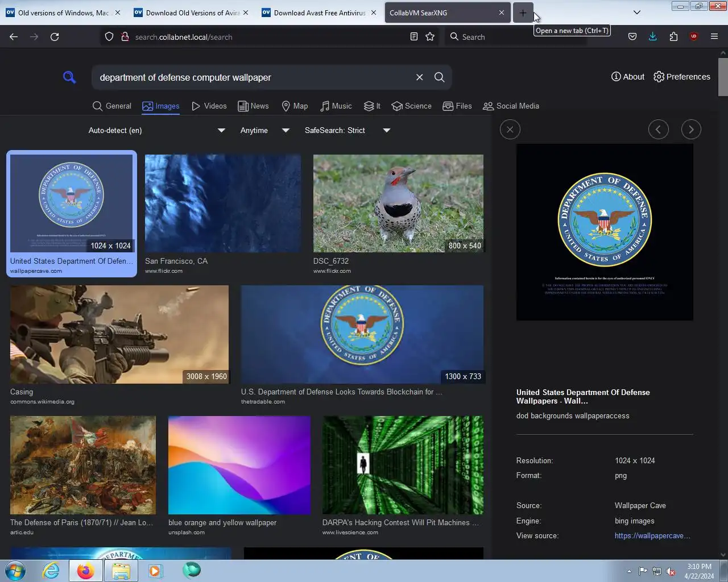
Task: Open the DSC_6732 bird photo thumbnail
Action: click(398, 203)
